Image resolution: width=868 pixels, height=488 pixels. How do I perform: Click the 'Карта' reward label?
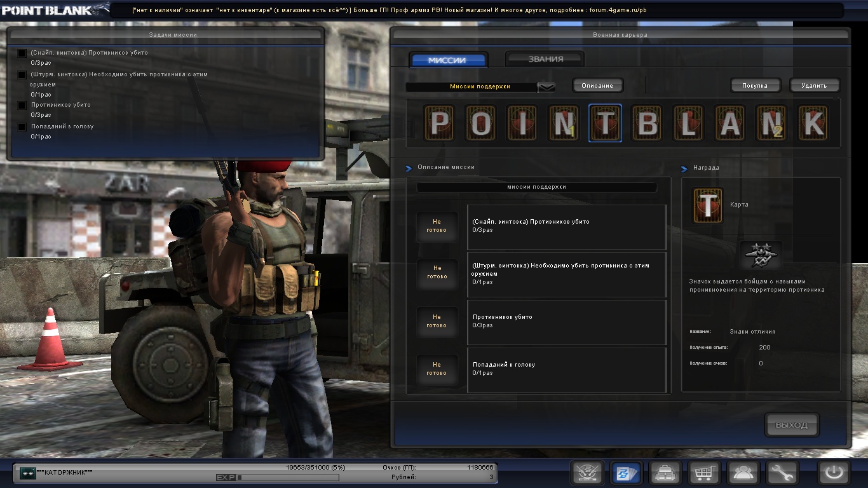pyautogui.click(x=739, y=205)
